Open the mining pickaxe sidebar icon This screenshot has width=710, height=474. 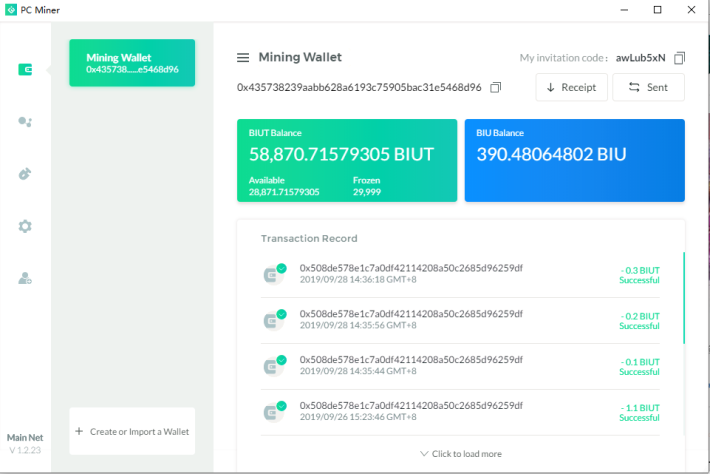click(25, 174)
